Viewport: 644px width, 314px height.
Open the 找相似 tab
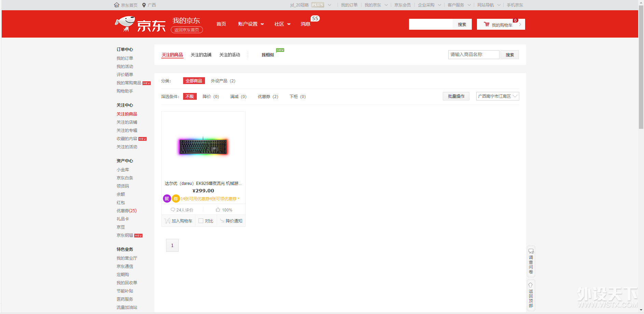(x=268, y=55)
